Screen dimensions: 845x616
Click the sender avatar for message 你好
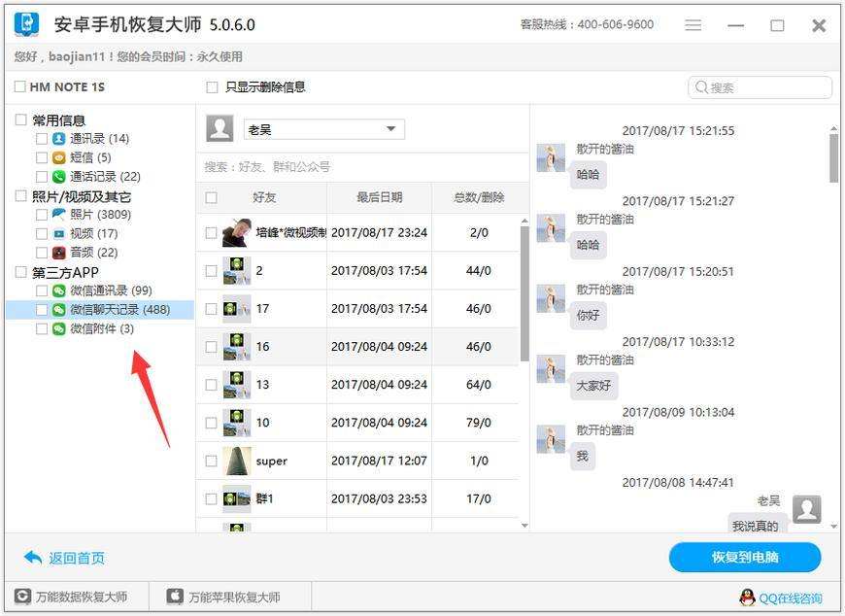point(551,298)
